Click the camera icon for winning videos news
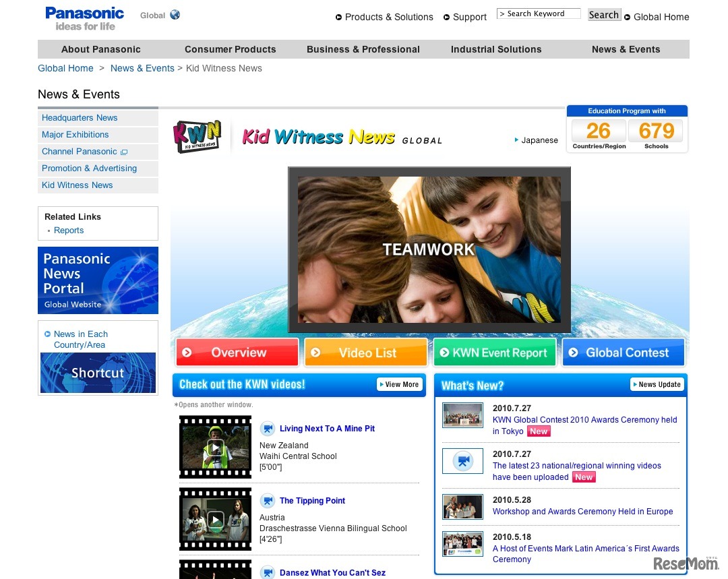The width and height of the screenshot is (728, 579). 462,460
